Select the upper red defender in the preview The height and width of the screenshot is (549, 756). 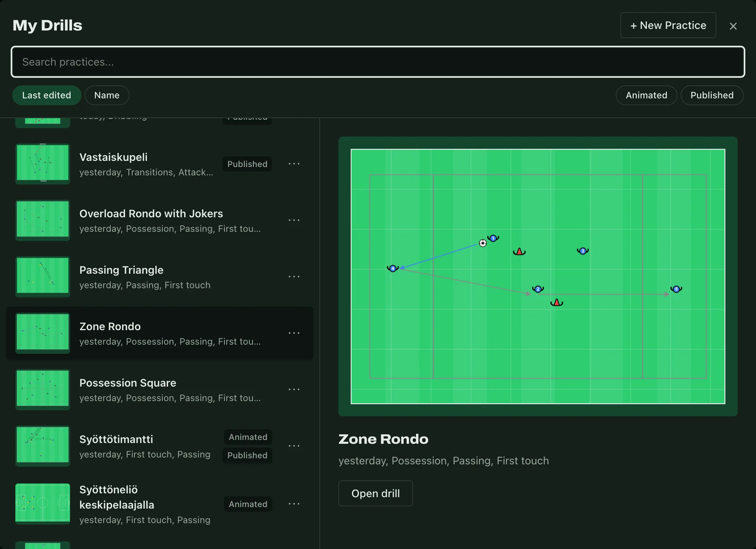point(519,252)
